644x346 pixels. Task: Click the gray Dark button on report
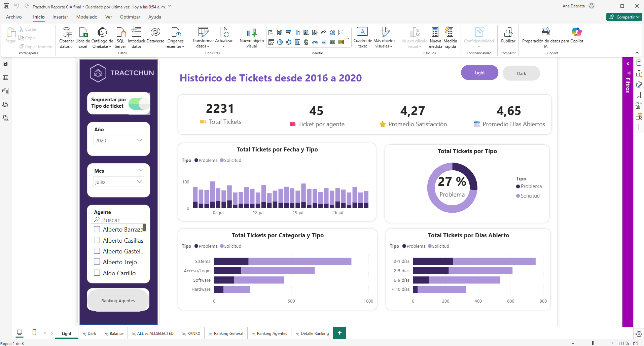(x=521, y=73)
